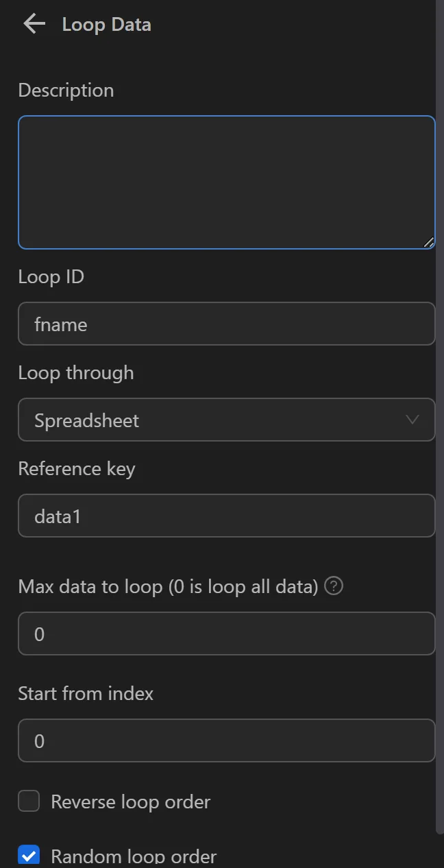Click the Reference key field containing data1
Viewport: 444px width, 868px height.
[227, 516]
